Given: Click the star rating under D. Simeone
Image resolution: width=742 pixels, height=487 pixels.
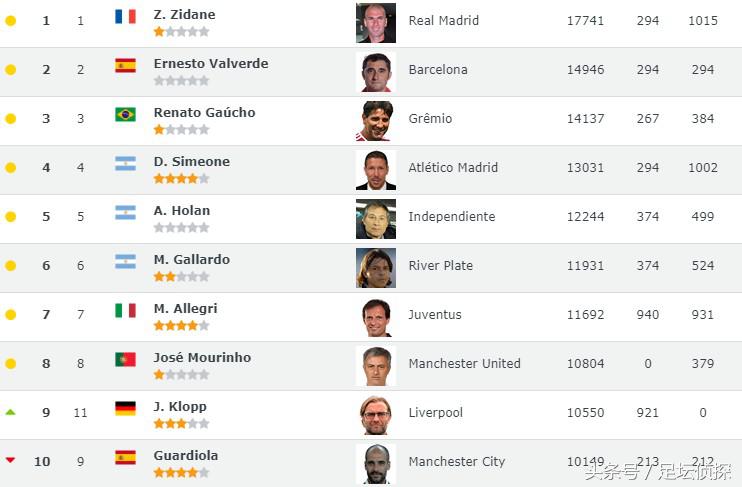Looking at the screenshot, I should (x=181, y=178).
